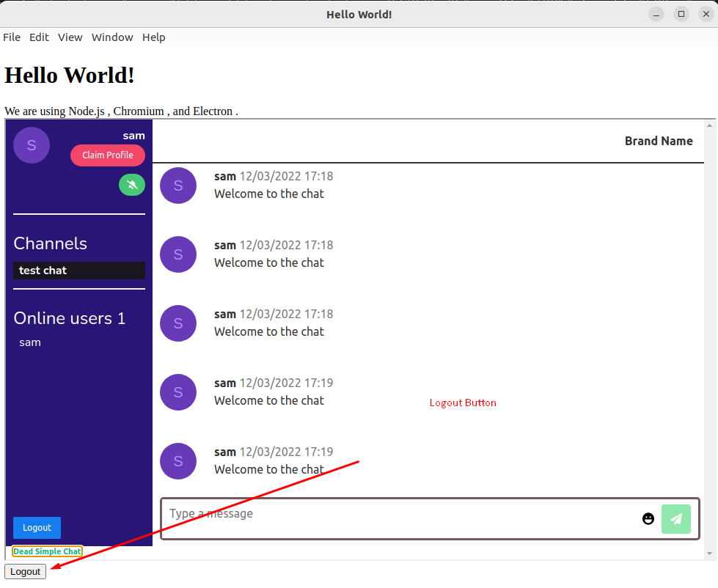Click the Claim Profile button
Image resolution: width=718 pixels, height=588 pixels.
[x=107, y=155]
